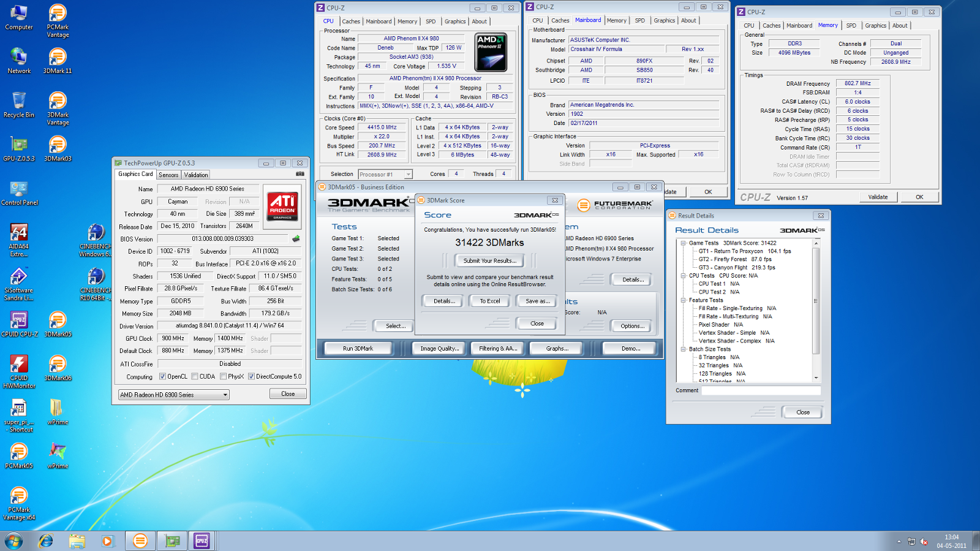Click the ATI Radeon logo in GPU-Z
Screen dimensions: 980x551
pyautogui.click(x=282, y=206)
